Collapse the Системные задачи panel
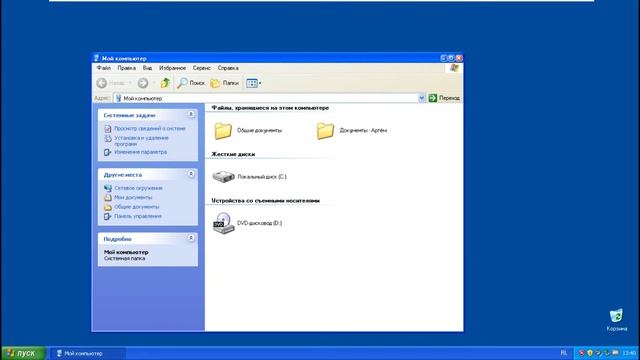 pos(191,115)
